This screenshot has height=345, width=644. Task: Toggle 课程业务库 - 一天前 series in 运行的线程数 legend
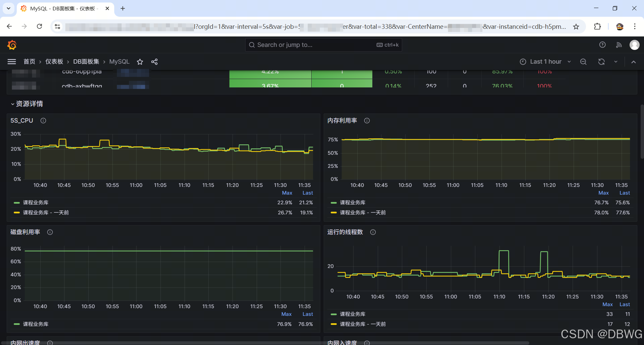pos(363,324)
